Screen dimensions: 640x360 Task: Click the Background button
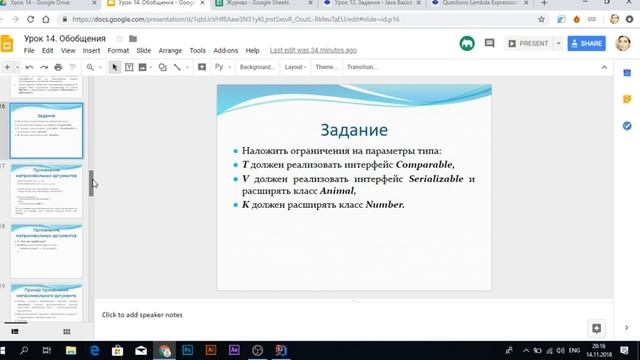pos(257,67)
